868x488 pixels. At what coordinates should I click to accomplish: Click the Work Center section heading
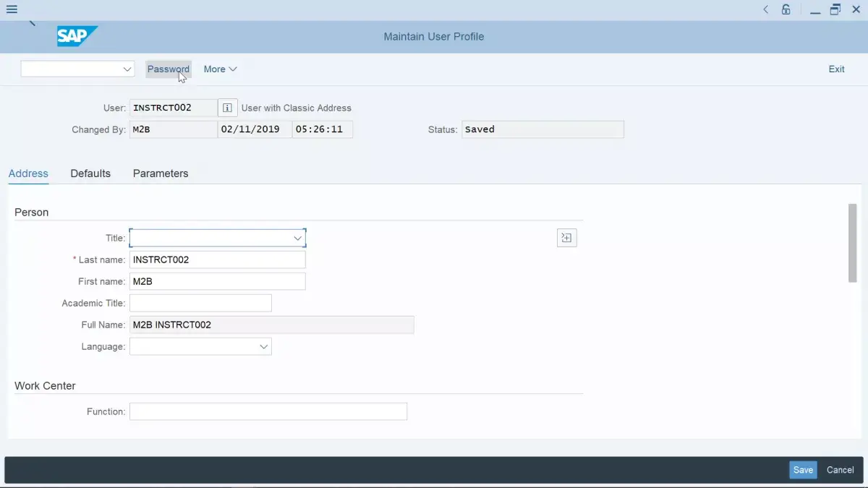click(45, 386)
